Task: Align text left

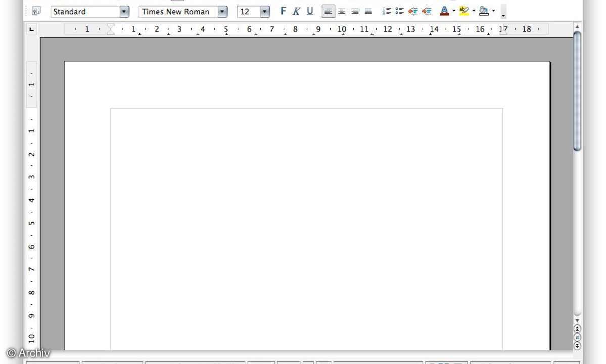Action: point(328,11)
